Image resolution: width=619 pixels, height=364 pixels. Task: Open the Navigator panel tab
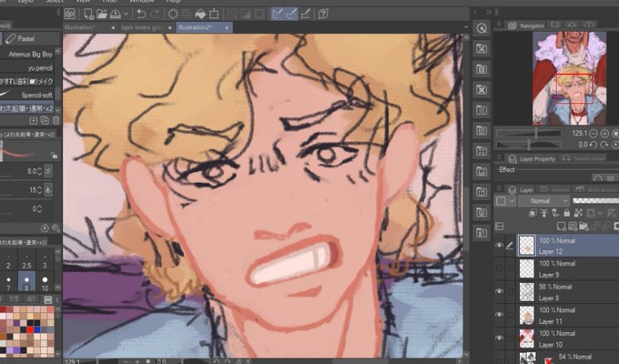point(526,25)
